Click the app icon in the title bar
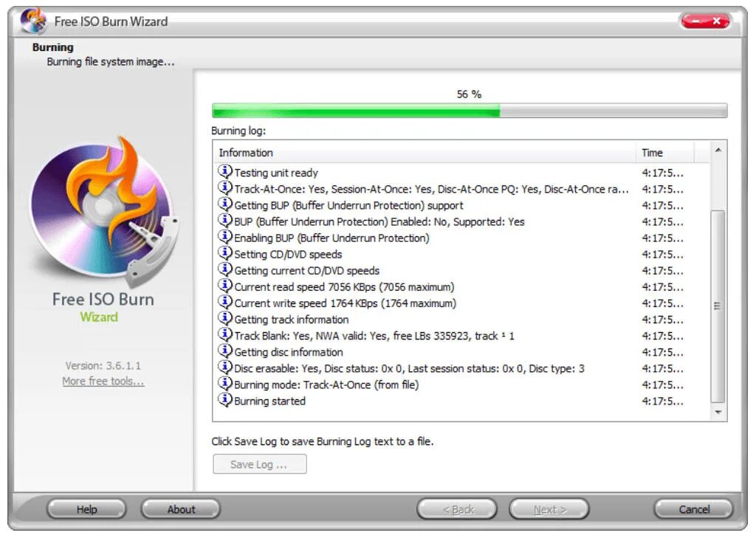 point(32,21)
